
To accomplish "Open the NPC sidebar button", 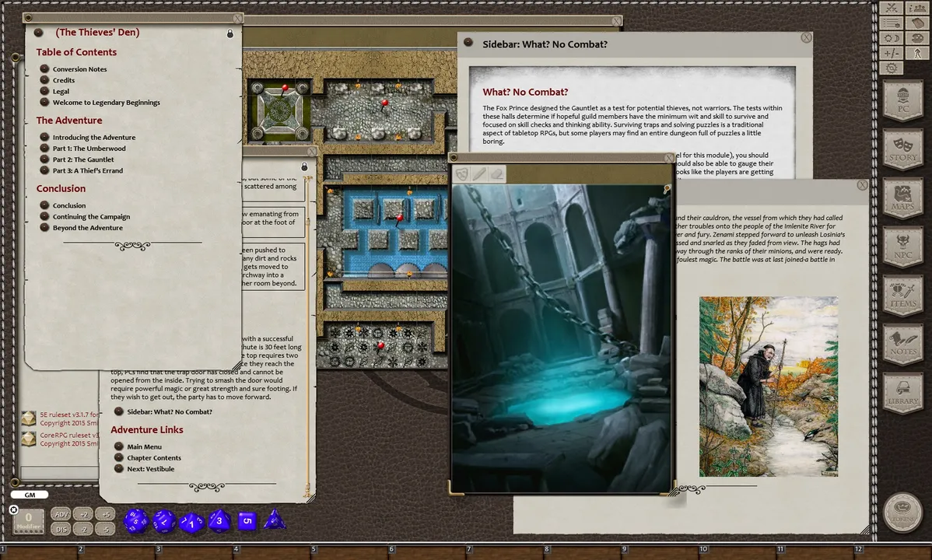I will [x=903, y=247].
